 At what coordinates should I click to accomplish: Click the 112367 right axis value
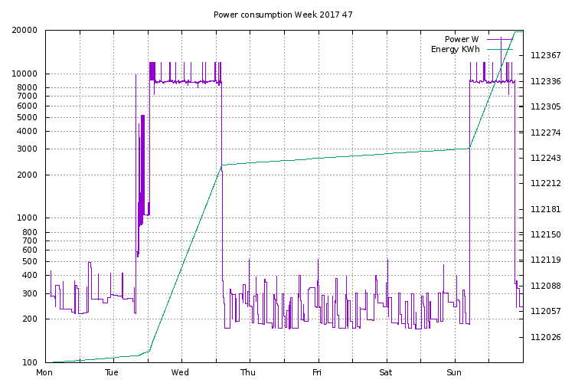tap(546, 55)
